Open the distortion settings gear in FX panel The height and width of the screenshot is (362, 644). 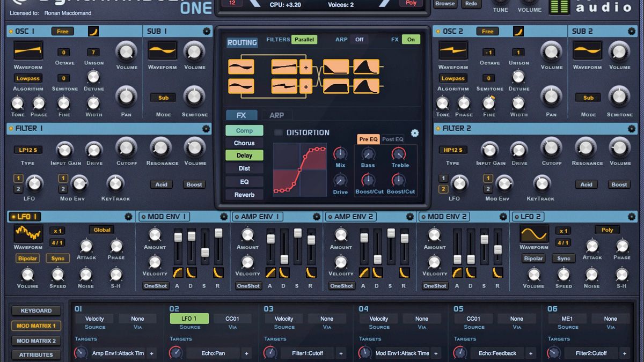coord(414,133)
